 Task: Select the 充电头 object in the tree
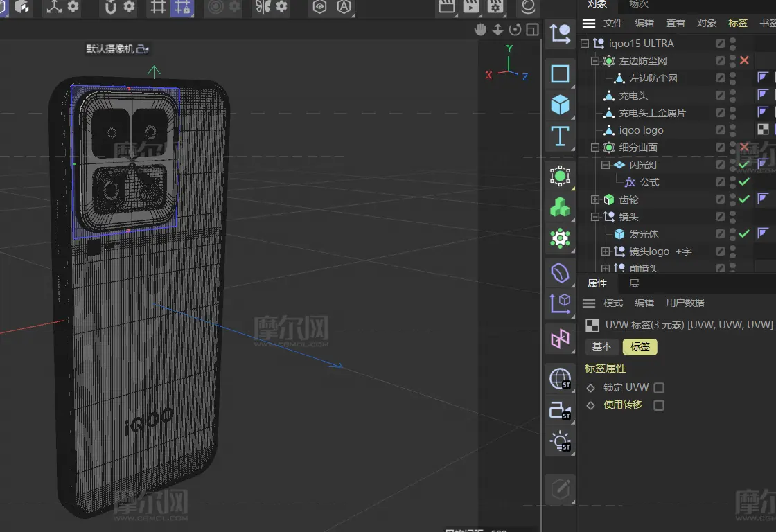633,96
